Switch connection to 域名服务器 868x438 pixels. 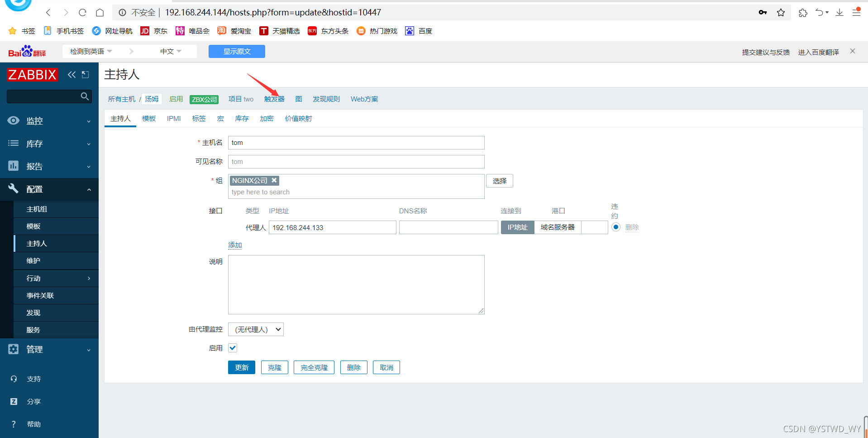click(558, 227)
